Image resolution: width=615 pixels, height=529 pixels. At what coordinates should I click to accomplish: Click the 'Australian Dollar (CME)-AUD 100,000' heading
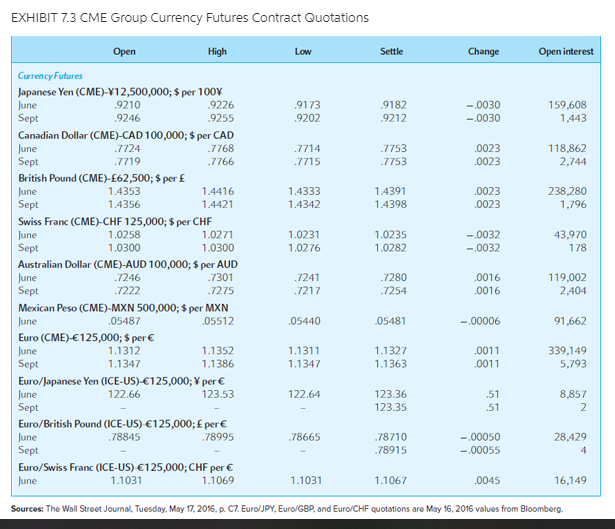point(128,265)
